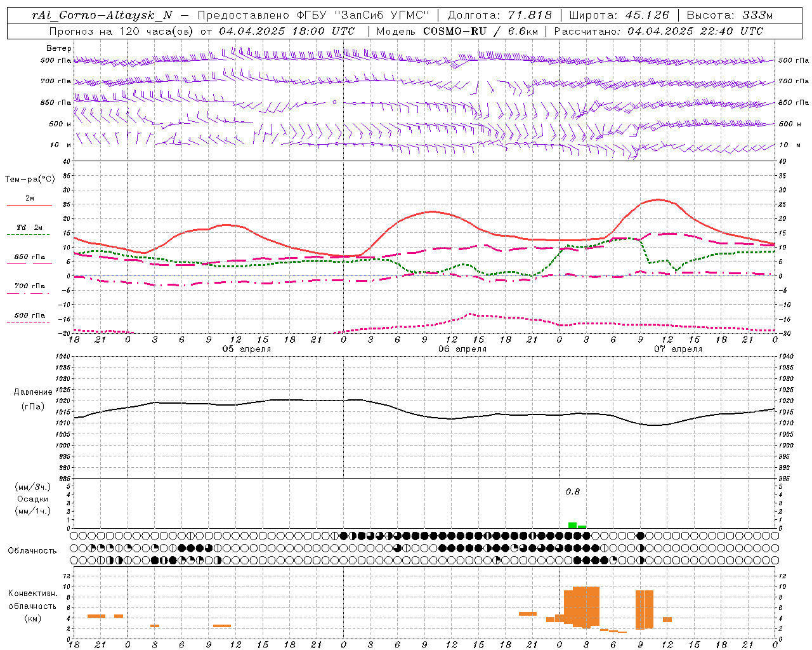Click the forecast start 04.04.2025 18:00 UTC
This screenshot has height=650, width=812.
pos(287,31)
